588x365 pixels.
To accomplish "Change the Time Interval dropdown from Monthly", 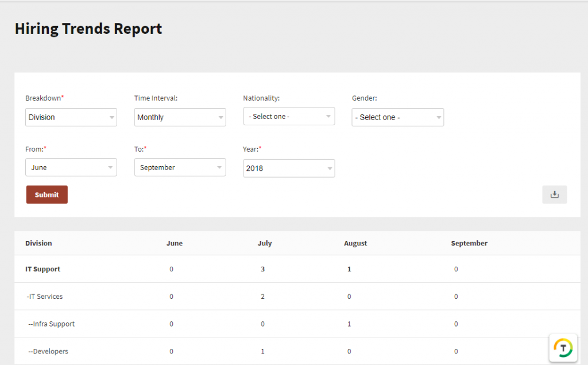I will coord(180,117).
